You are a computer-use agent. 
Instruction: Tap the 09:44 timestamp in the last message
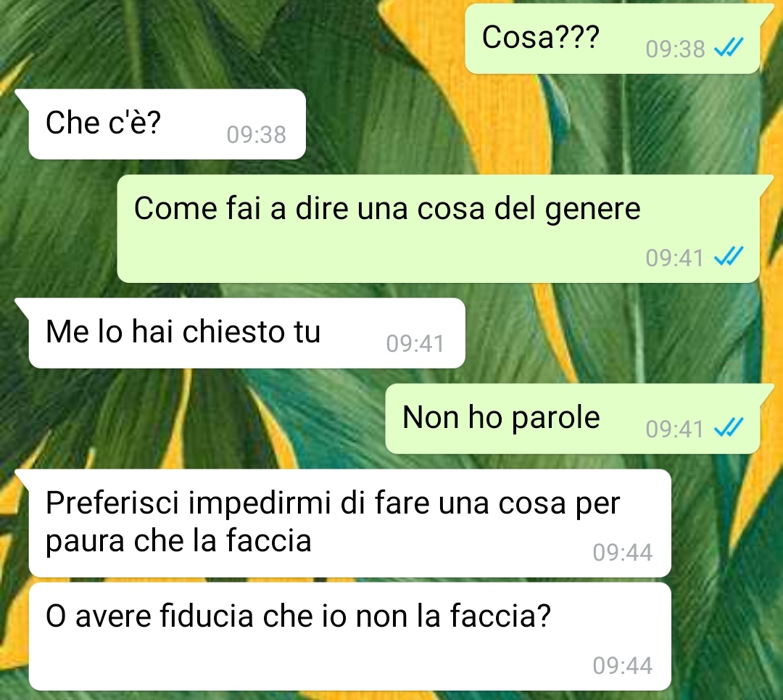click(x=623, y=665)
